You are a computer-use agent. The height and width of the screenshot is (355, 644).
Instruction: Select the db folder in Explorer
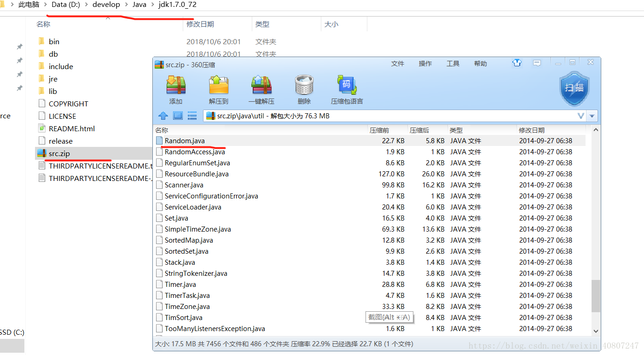pyautogui.click(x=47, y=54)
